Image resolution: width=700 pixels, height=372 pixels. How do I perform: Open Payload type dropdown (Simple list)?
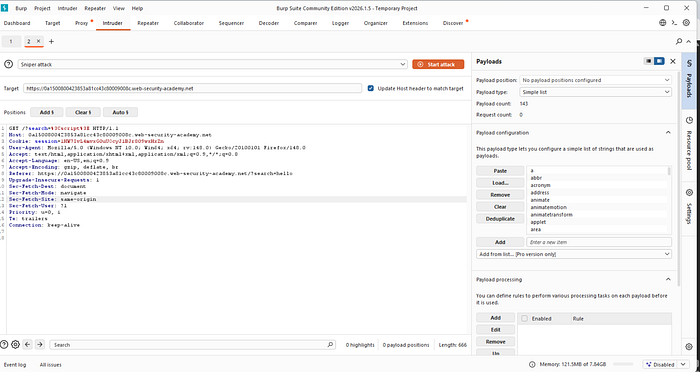[596, 92]
